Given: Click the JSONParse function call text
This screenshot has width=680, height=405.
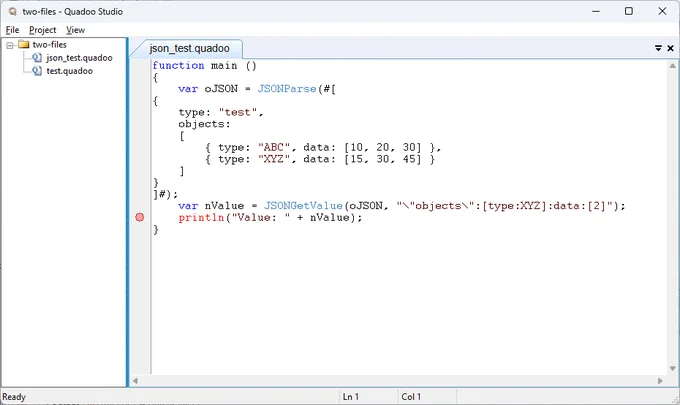Looking at the screenshot, I should coord(287,89).
